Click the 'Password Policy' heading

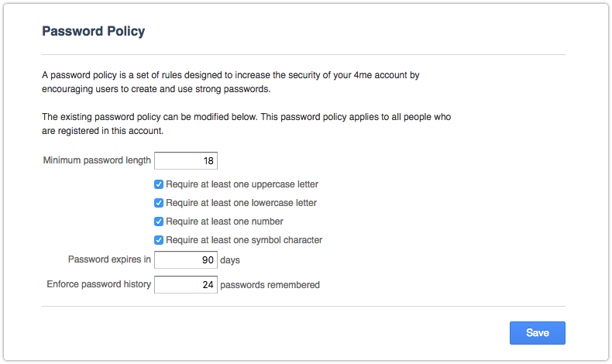[x=94, y=32]
